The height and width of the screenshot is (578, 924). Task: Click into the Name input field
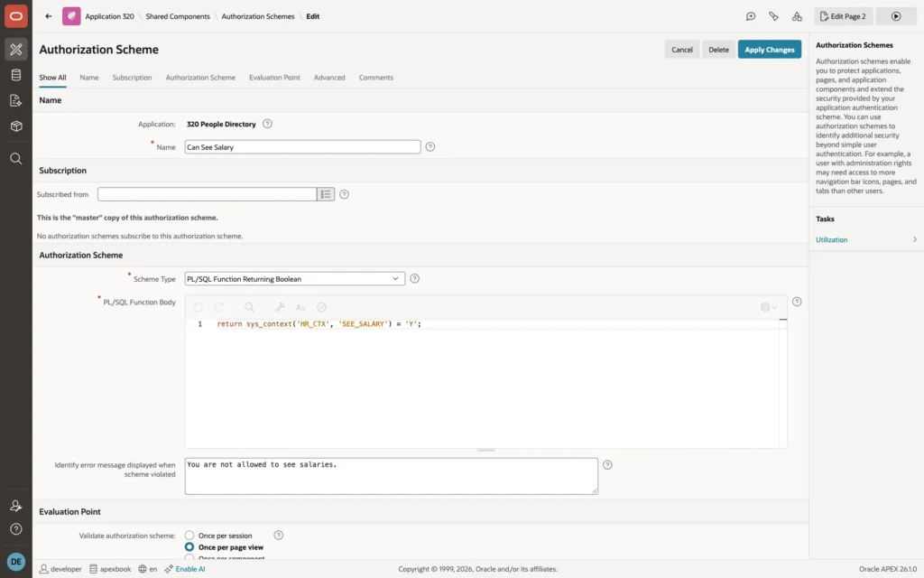point(302,147)
